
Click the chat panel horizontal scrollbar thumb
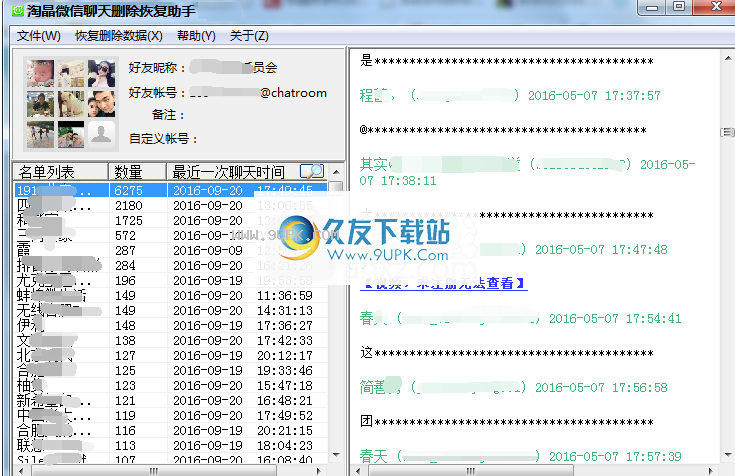[471, 471]
